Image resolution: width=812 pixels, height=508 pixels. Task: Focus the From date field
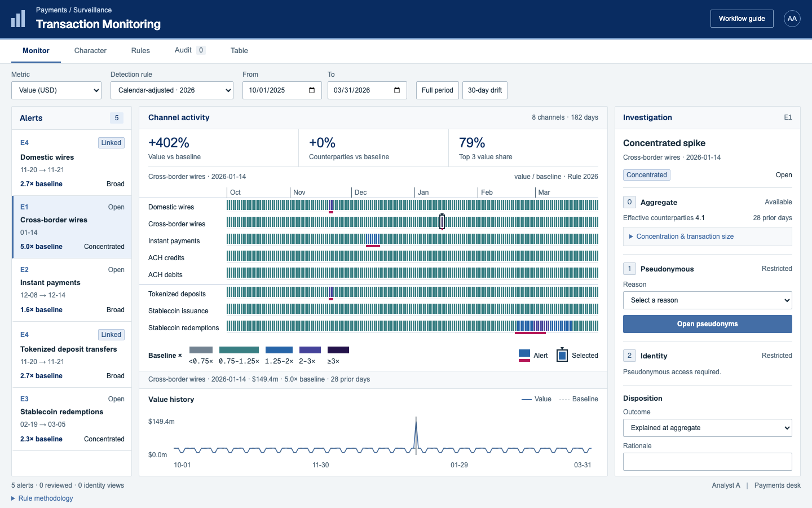click(282, 90)
